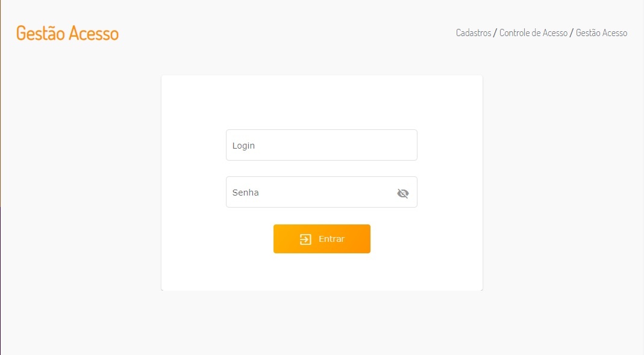This screenshot has height=355, width=644.
Task: Go to Controle de Acesso breadcrumb
Action: click(533, 33)
